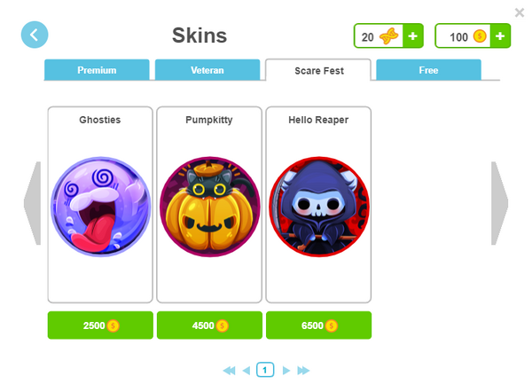Add more DNA with the plus button

(x=412, y=36)
